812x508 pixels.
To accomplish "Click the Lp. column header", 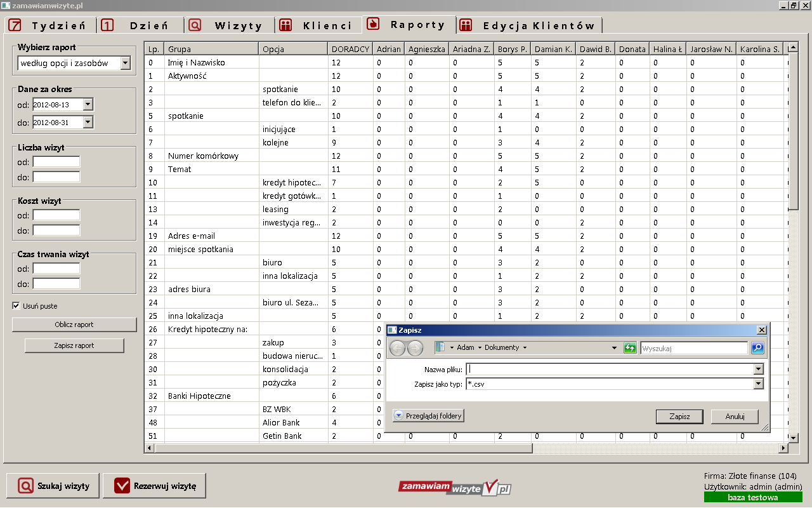I will pos(154,49).
